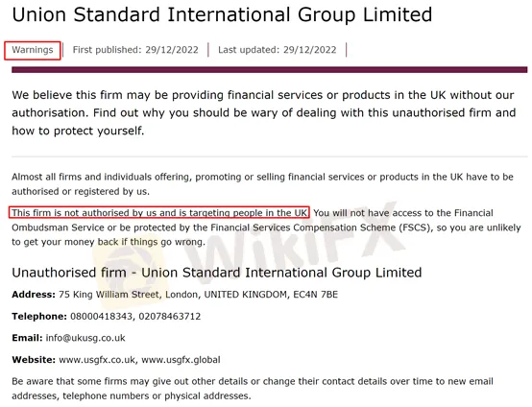Click the First published date text

point(135,50)
